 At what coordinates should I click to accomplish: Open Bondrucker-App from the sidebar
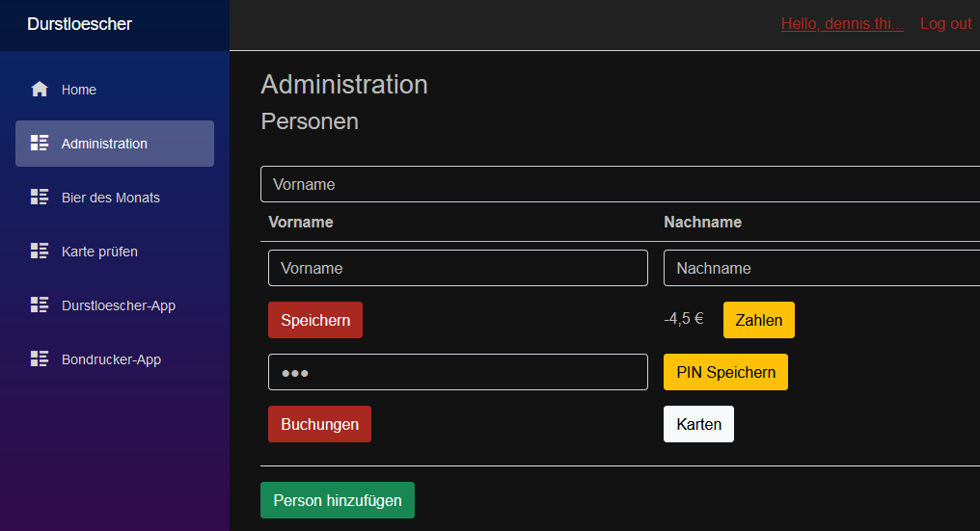[x=111, y=359]
